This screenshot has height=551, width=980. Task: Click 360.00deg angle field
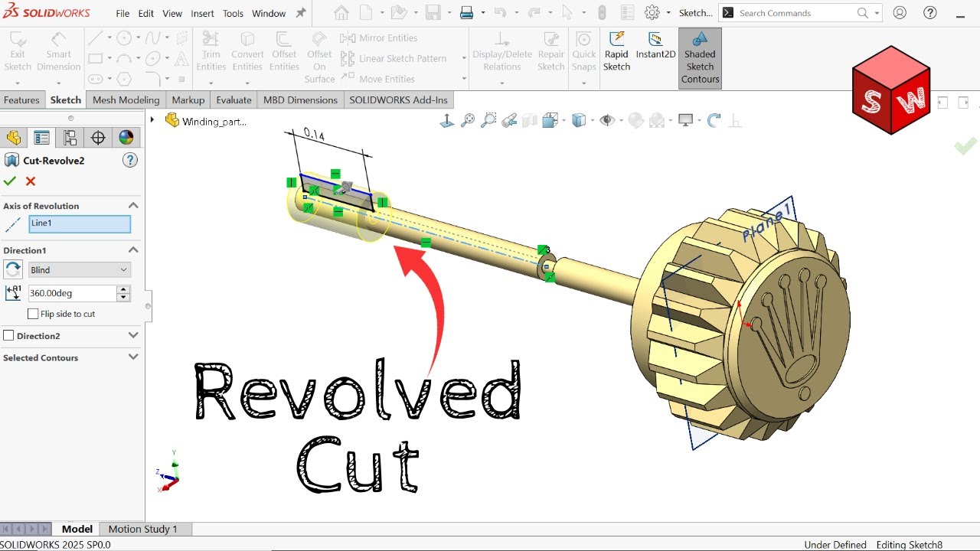point(72,293)
